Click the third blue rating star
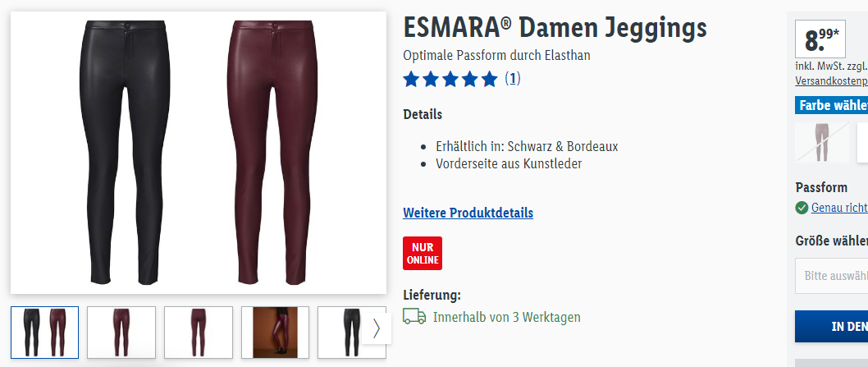 (x=450, y=80)
